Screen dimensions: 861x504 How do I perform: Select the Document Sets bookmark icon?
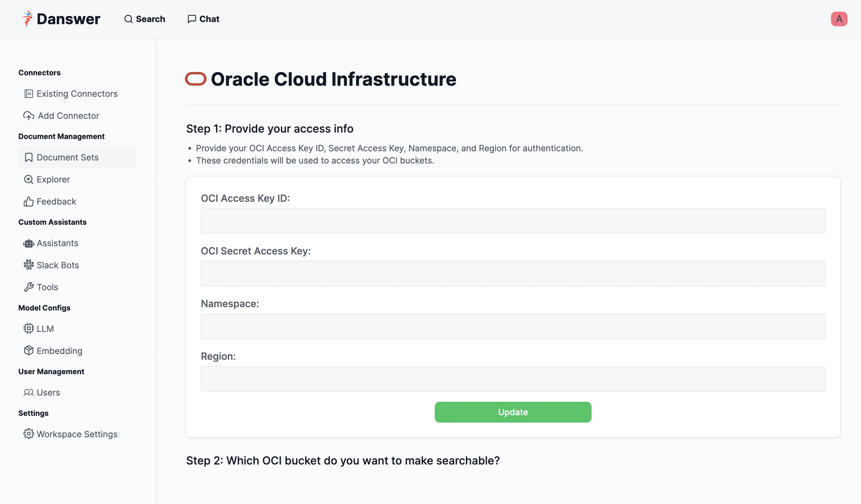tap(29, 157)
